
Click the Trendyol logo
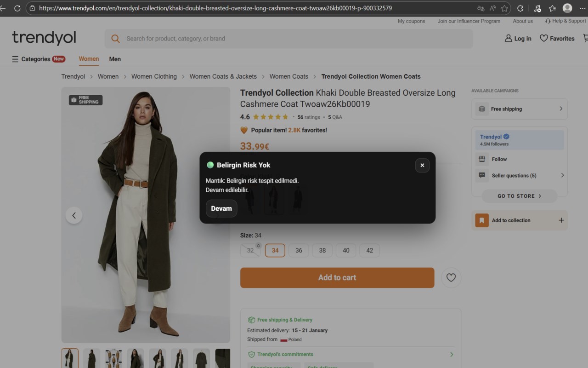(44, 38)
